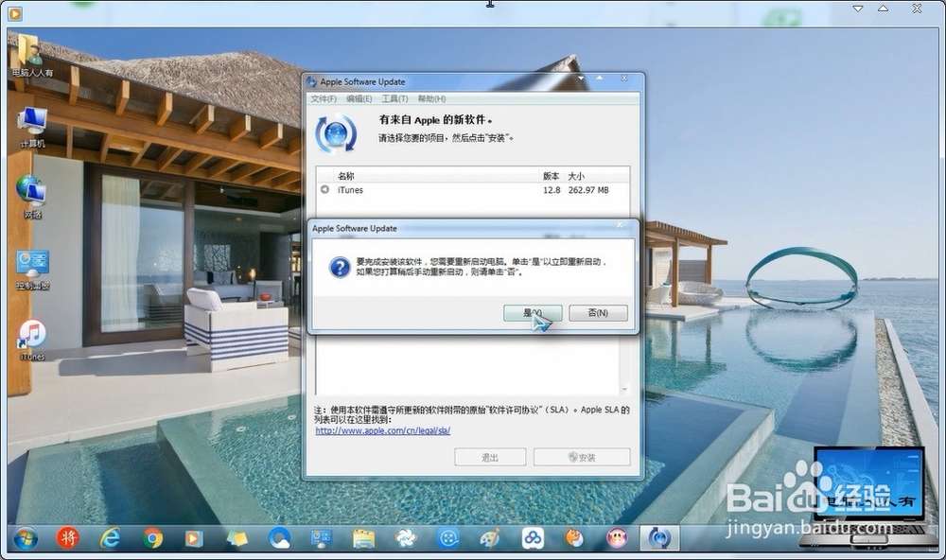Screen dimensions: 946x560
Task: Open the 文件(F) menu
Action: coord(324,99)
